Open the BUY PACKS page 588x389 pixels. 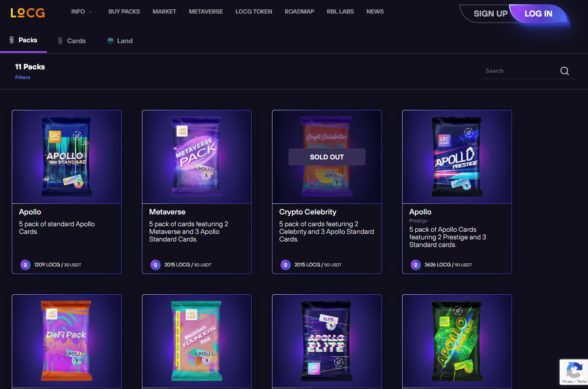pyautogui.click(x=124, y=11)
